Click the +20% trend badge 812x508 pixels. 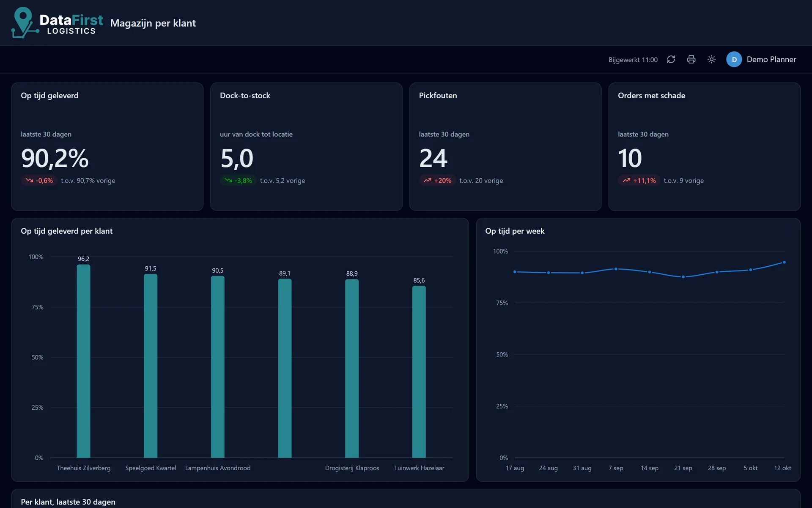(437, 180)
